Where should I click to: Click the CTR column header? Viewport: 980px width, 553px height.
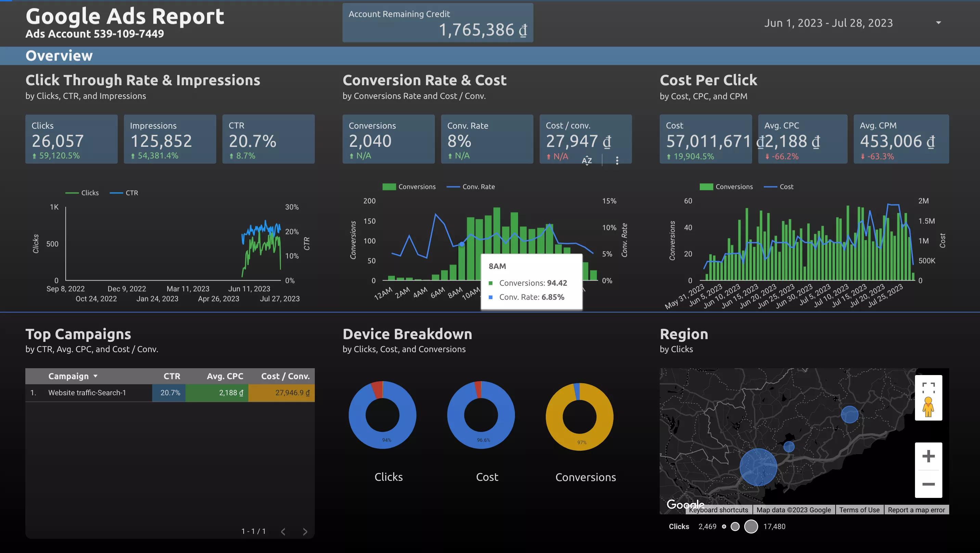[x=171, y=376]
